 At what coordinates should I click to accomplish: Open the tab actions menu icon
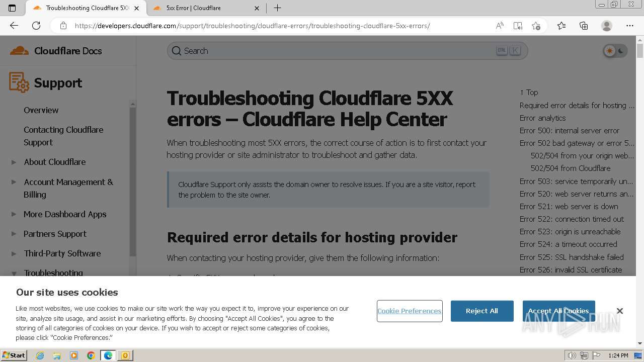click(x=12, y=8)
